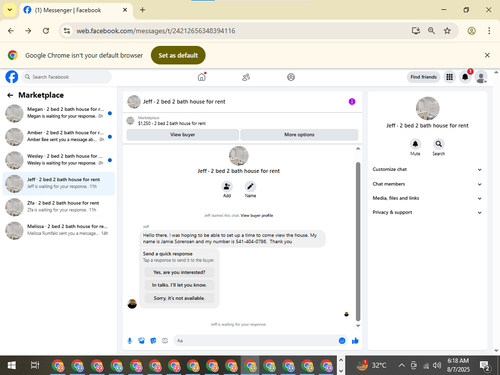Open volume control in system tray
Image resolution: width=500 pixels, height=375 pixels.
click(437, 366)
